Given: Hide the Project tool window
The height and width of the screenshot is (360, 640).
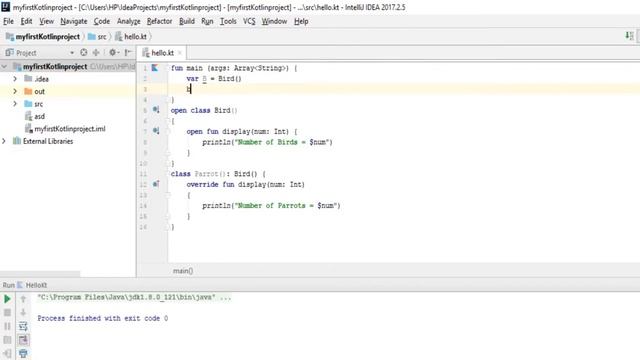Looking at the screenshot, I should 128,52.
